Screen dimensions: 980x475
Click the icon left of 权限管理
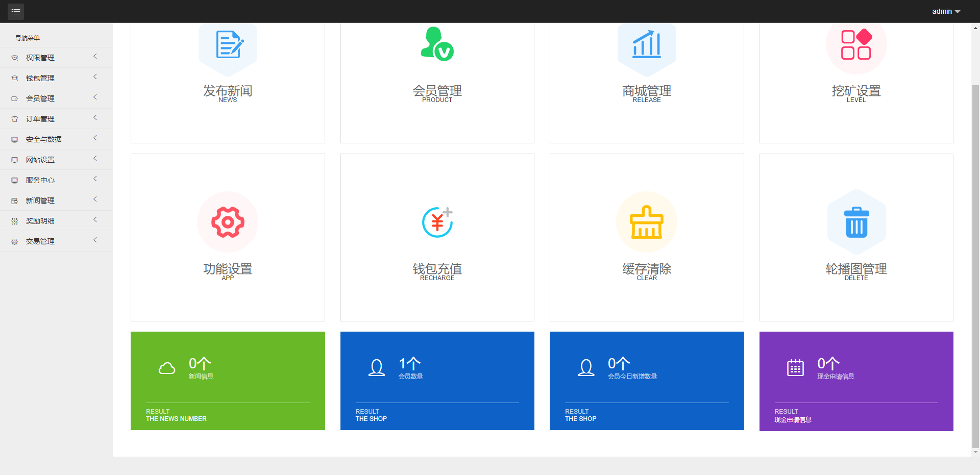(15, 58)
